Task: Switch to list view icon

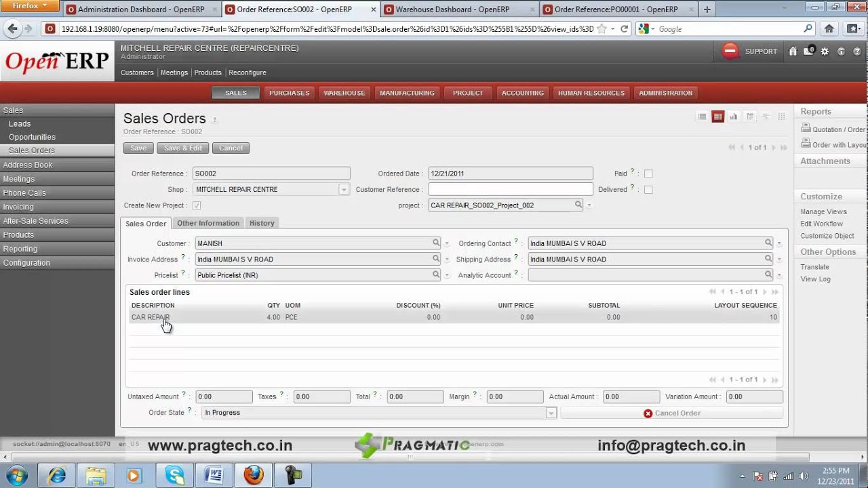Action: pyautogui.click(x=702, y=117)
